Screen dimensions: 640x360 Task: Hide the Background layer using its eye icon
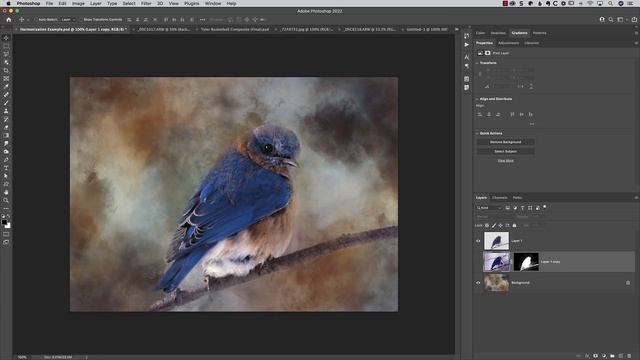click(x=478, y=282)
